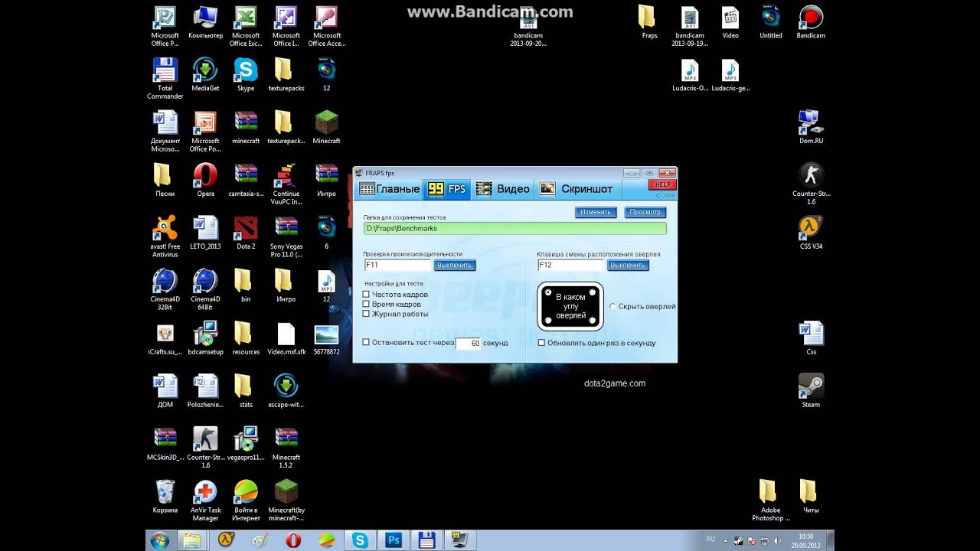980x551 pixels.
Task: Select the Skype desktop shortcut
Action: tap(246, 75)
